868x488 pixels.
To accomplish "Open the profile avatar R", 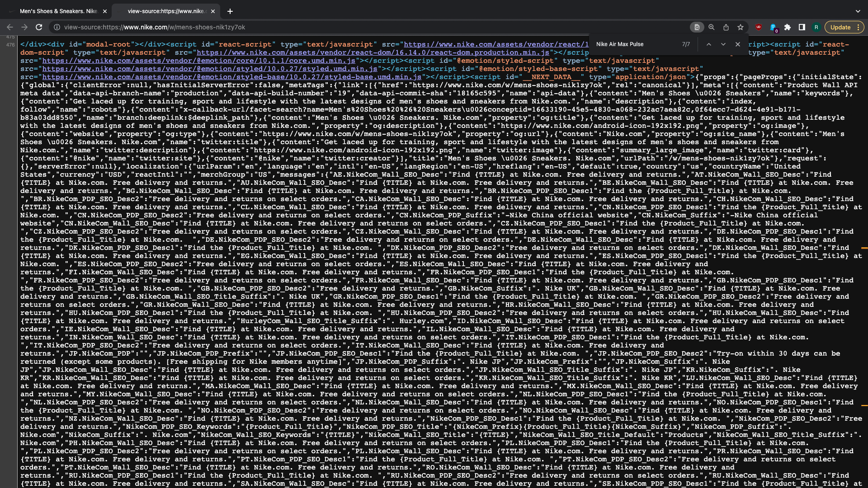I will 816,27.
